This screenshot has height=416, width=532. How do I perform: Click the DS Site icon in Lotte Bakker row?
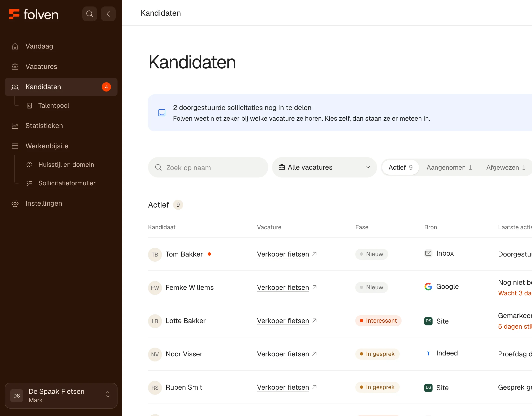428,321
